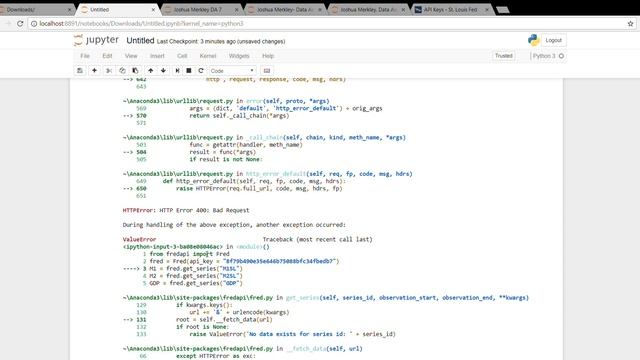Image resolution: width=640 pixels, height=360 pixels.
Task: Click 'During handling of the above exception' text
Action: 234,225
